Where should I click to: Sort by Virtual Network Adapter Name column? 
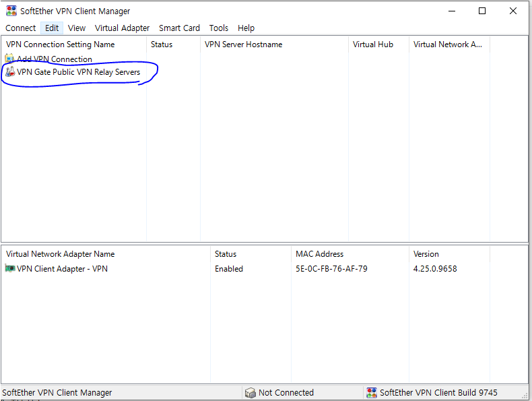[106, 254]
